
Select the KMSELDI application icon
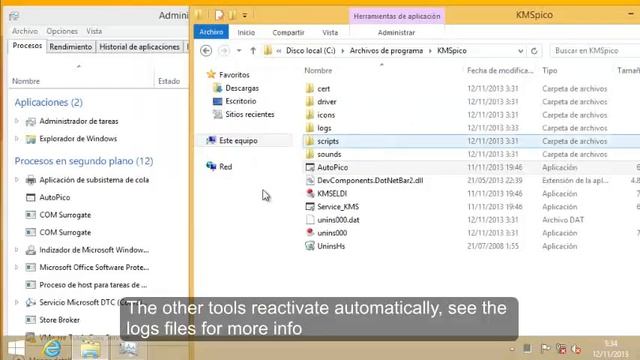point(310,193)
